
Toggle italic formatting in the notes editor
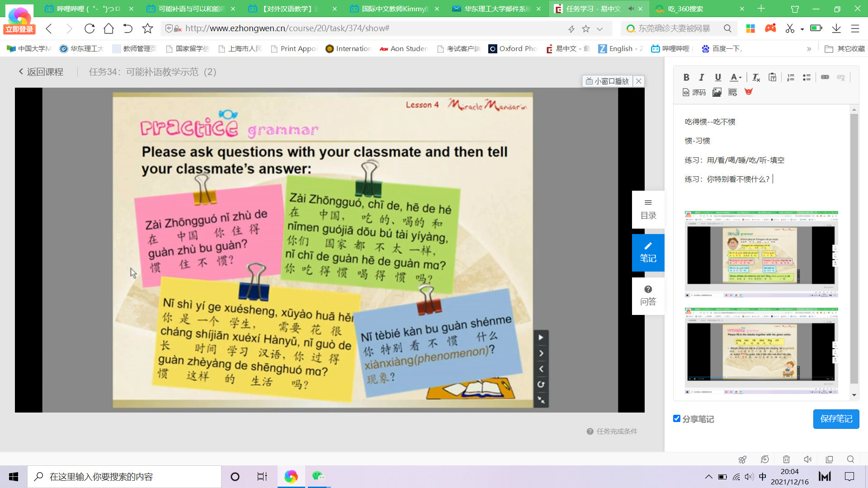point(702,77)
